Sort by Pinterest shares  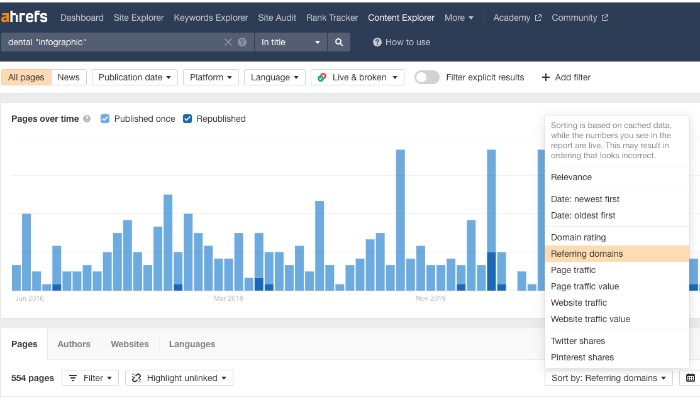point(617,357)
